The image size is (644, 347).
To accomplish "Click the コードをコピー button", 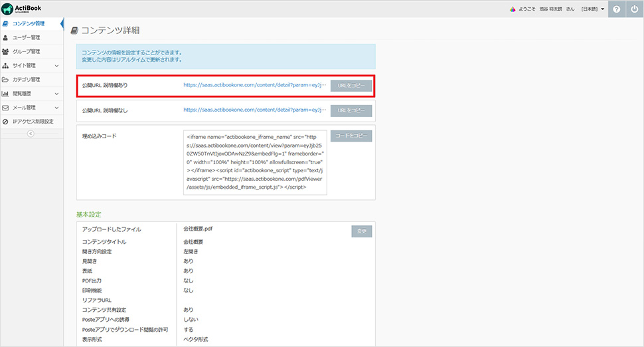I will 351,136.
